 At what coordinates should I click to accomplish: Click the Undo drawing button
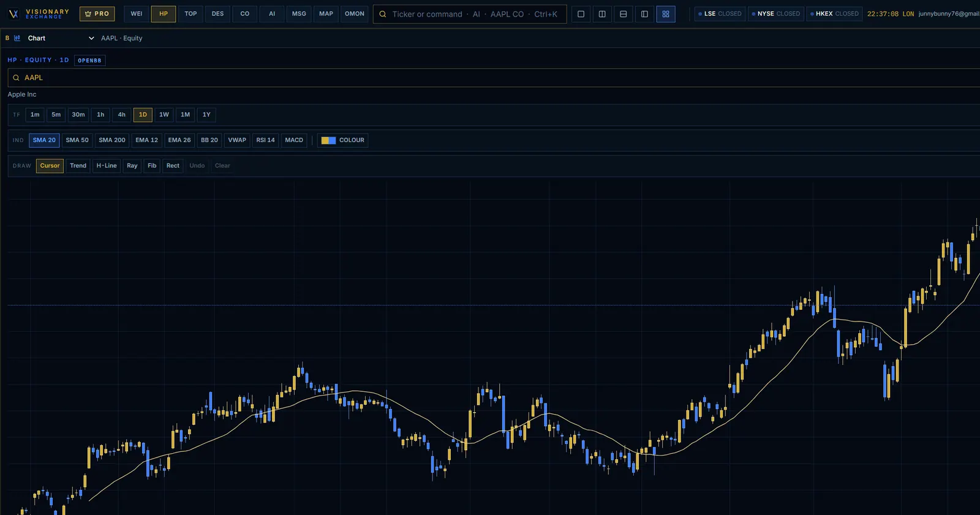197,166
